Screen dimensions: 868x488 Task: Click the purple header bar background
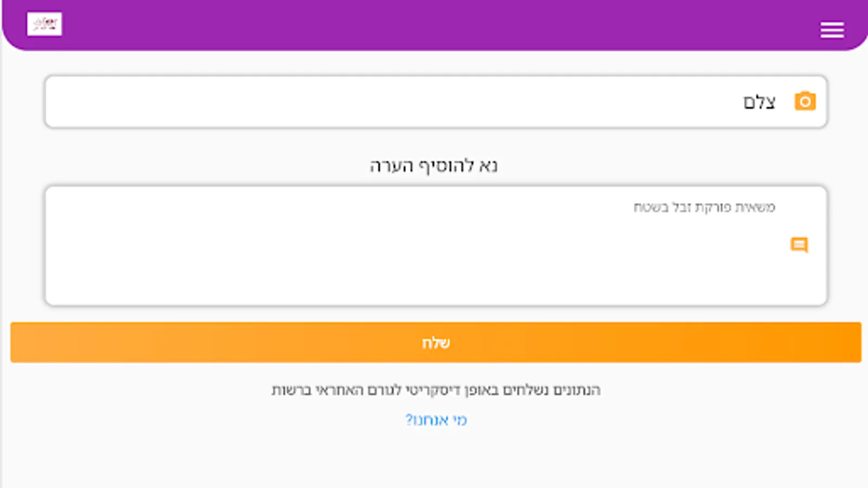(434, 25)
